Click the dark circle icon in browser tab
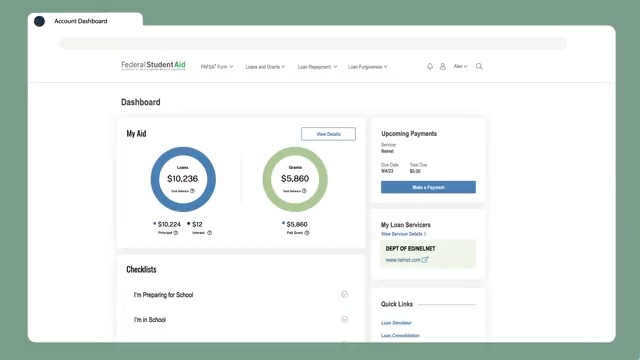The height and width of the screenshot is (360, 640). click(40, 21)
